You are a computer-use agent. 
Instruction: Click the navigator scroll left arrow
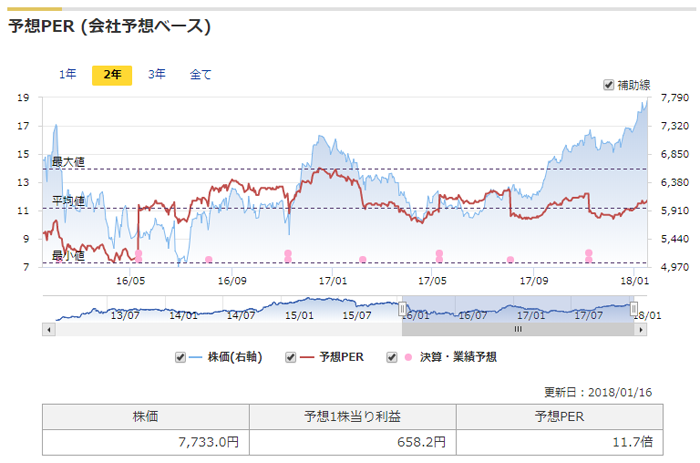pyautogui.click(x=49, y=330)
